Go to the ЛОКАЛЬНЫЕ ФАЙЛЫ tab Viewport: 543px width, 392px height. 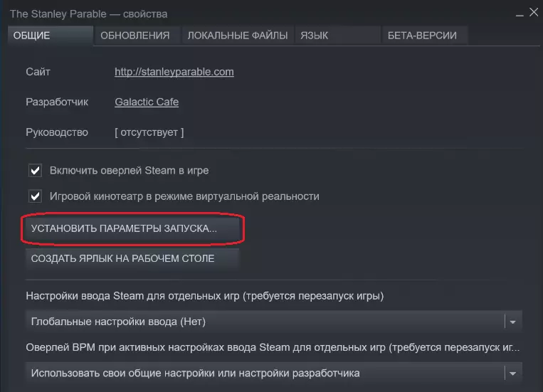click(237, 35)
